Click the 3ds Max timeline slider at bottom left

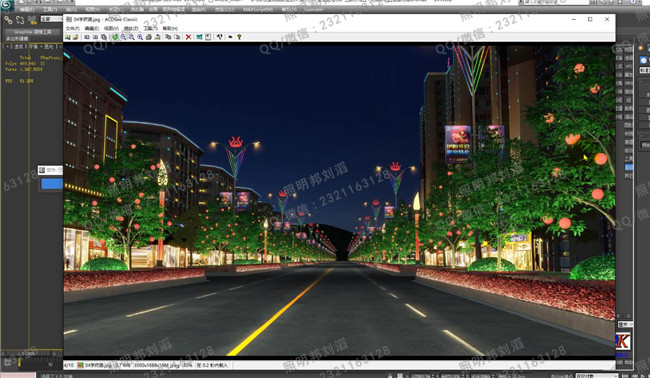point(28,354)
